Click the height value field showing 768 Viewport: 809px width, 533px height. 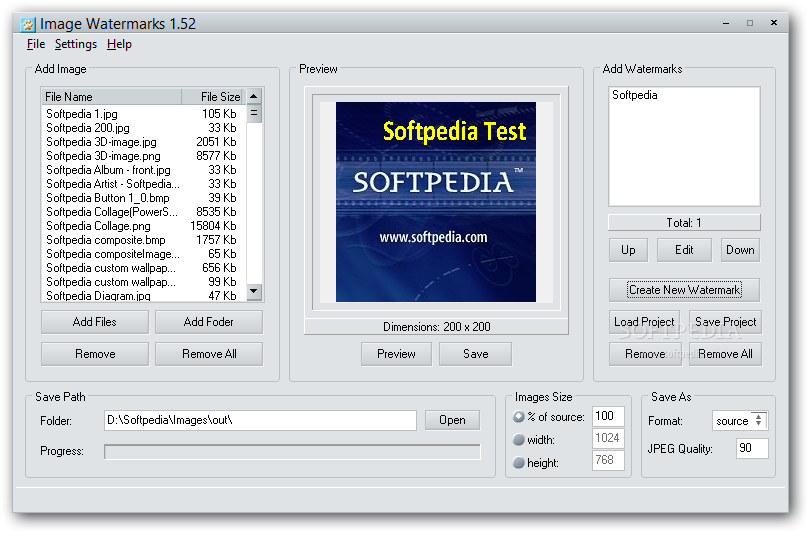608,460
